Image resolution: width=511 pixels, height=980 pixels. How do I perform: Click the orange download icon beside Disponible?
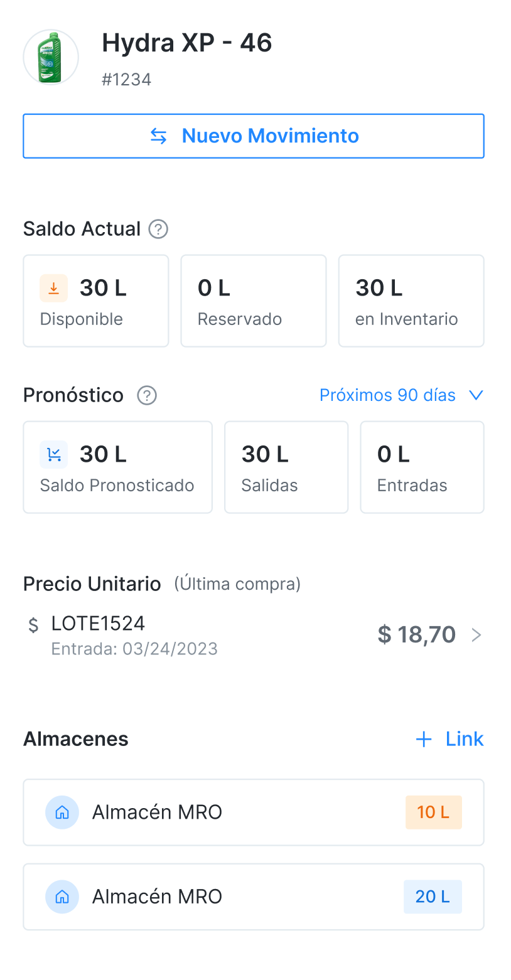(x=54, y=288)
